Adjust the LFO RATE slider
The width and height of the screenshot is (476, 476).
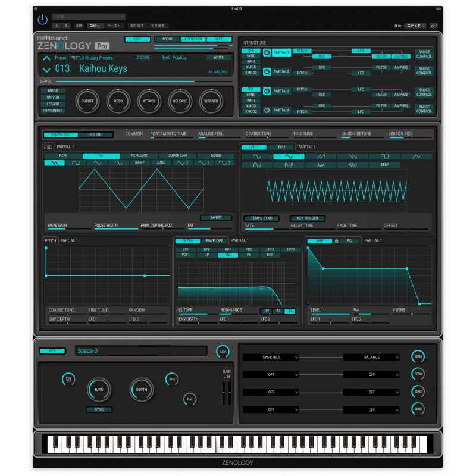tap(266, 229)
